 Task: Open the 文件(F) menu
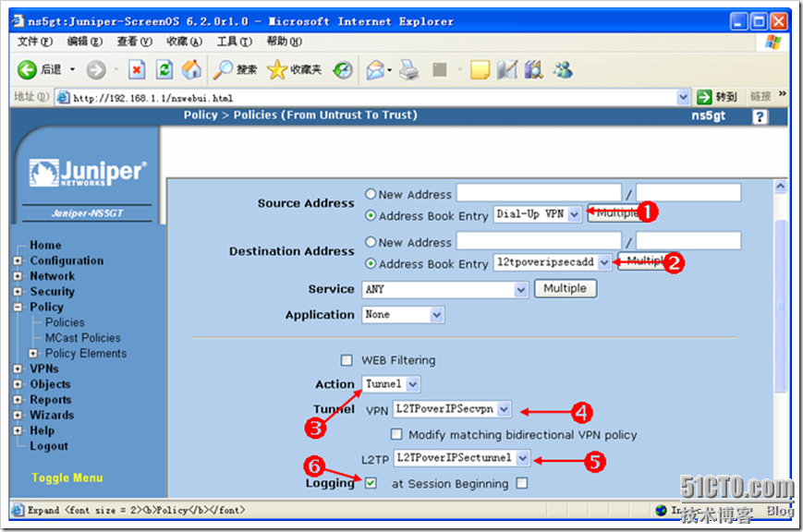click(34, 42)
